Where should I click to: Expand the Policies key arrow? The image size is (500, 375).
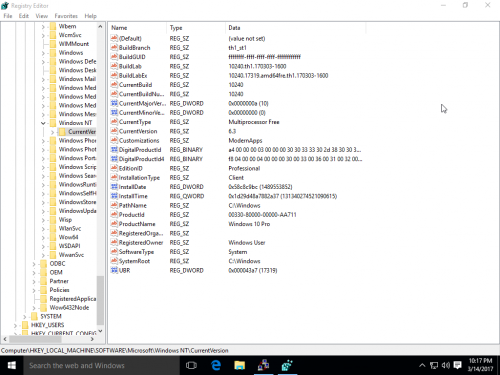34,290
